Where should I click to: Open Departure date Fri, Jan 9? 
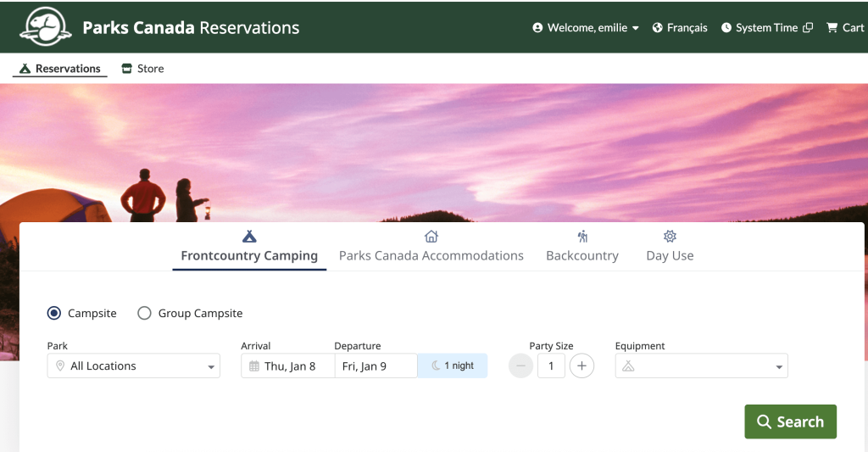(376, 366)
